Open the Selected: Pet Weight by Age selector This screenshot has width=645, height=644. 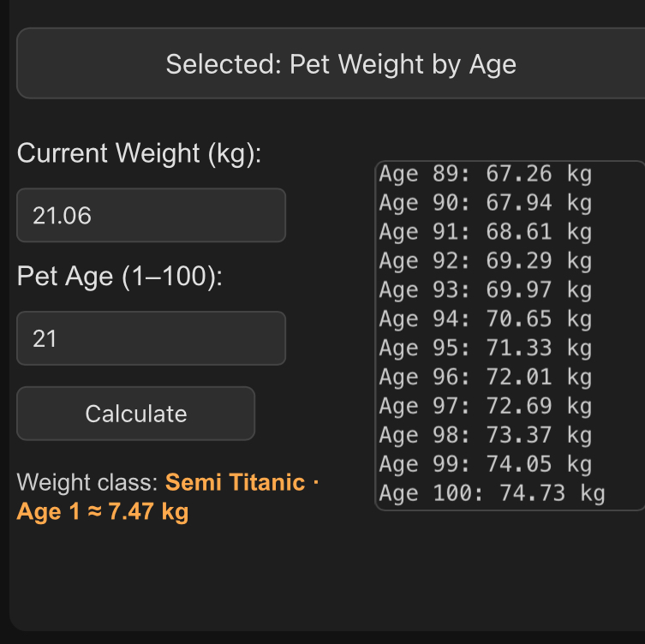pos(340,64)
